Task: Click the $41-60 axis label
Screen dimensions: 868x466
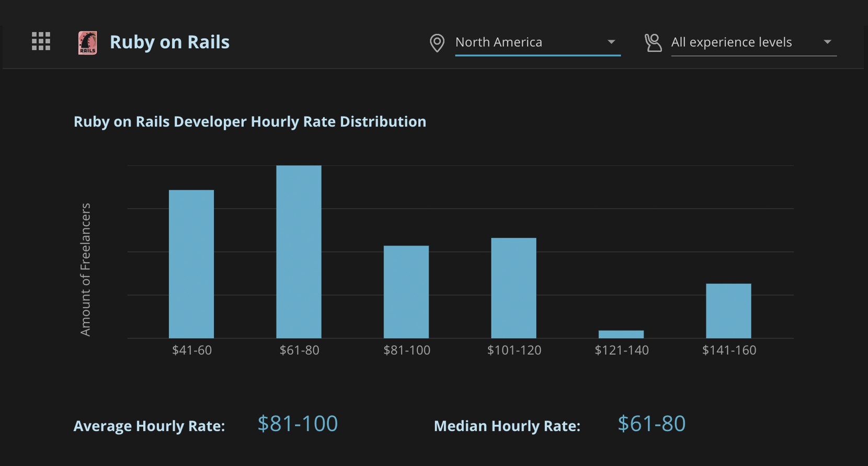Action: point(192,350)
